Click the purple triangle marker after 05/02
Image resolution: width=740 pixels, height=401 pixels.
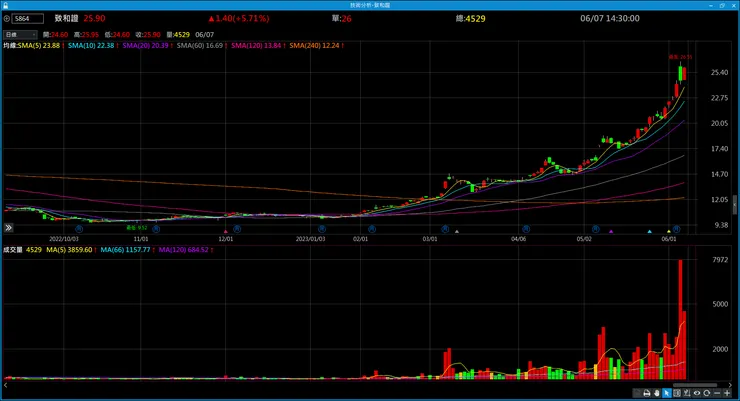click(x=611, y=231)
